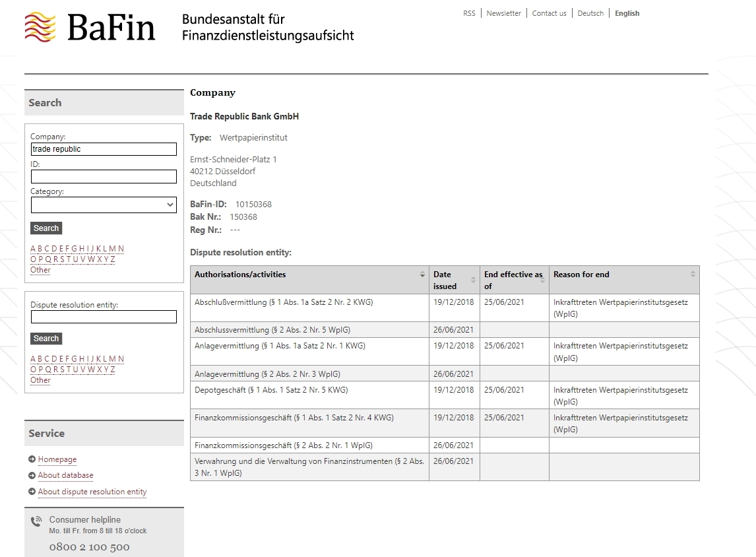Click the Consumer helpline phone icon
The width and height of the screenshot is (756, 557).
36,521
